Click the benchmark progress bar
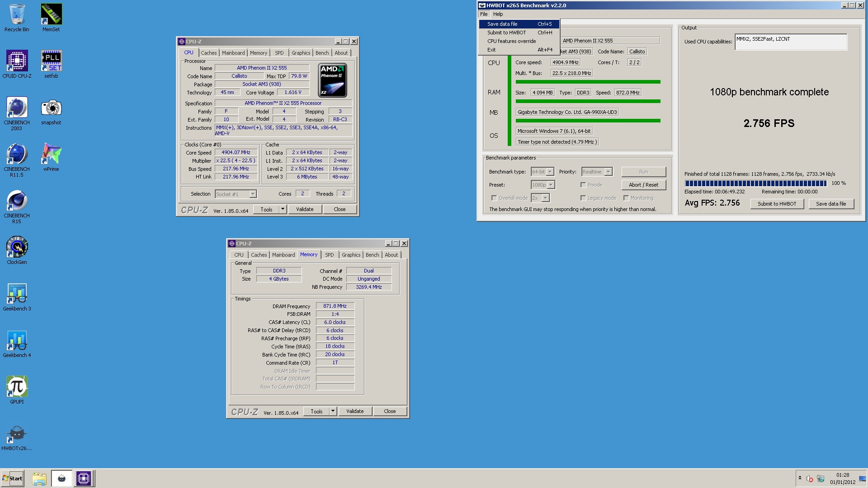Image resolution: width=868 pixels, height=488 pixels. click(755, 183)
